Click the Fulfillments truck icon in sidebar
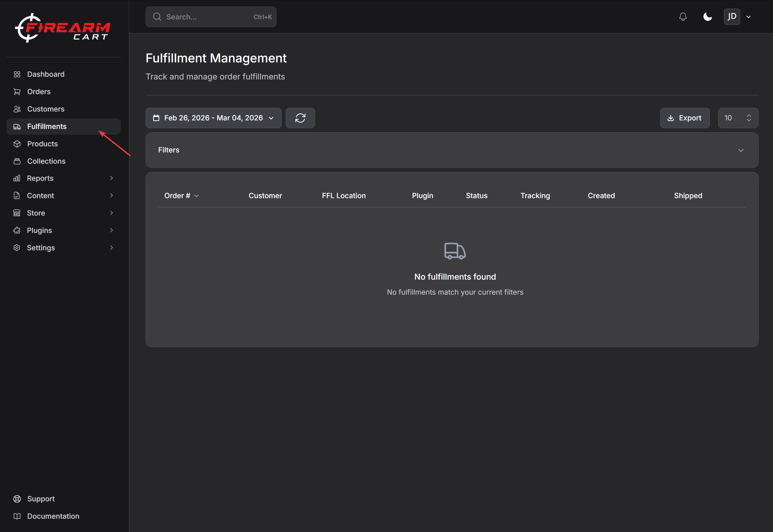The image size is (773, 532). 17,127
